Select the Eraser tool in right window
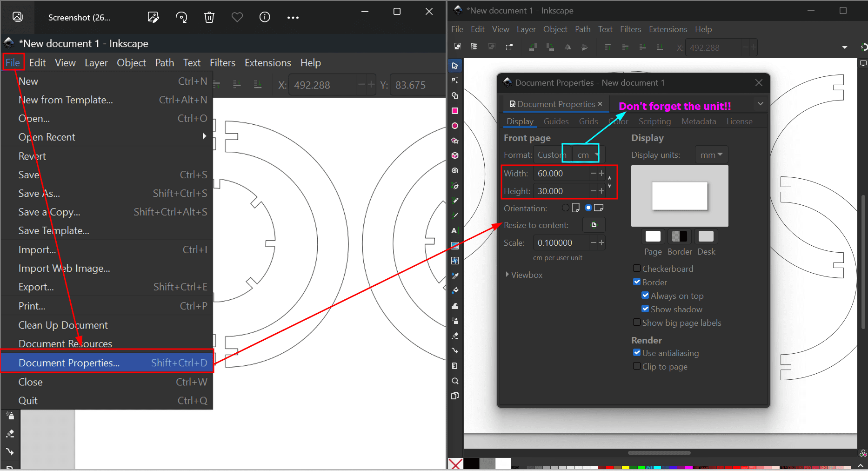This screenshot has width=868, height=471. 455,336
